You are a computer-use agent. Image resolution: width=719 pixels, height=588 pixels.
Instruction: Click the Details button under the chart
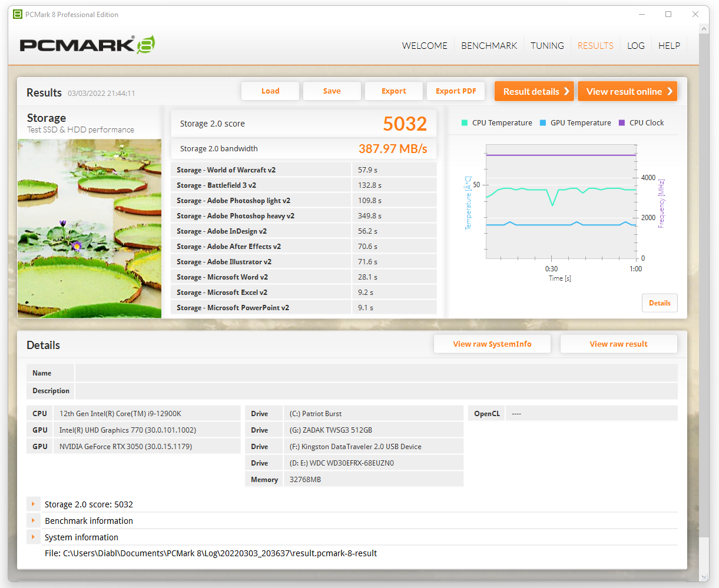click(x=660, y=303)
